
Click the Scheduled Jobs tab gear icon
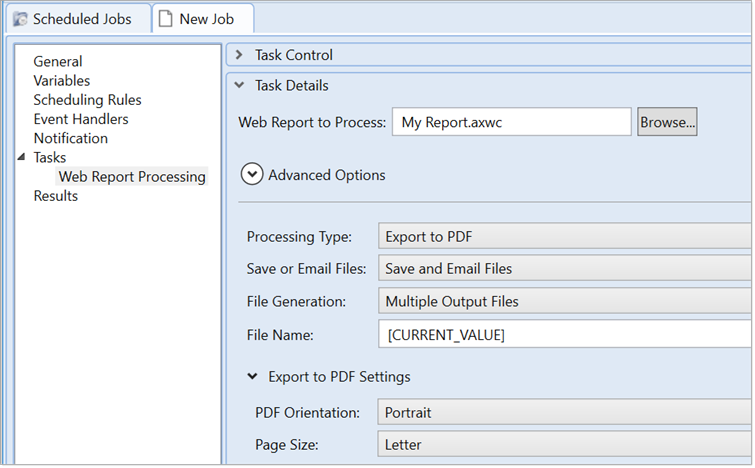[x=19, y=19]
